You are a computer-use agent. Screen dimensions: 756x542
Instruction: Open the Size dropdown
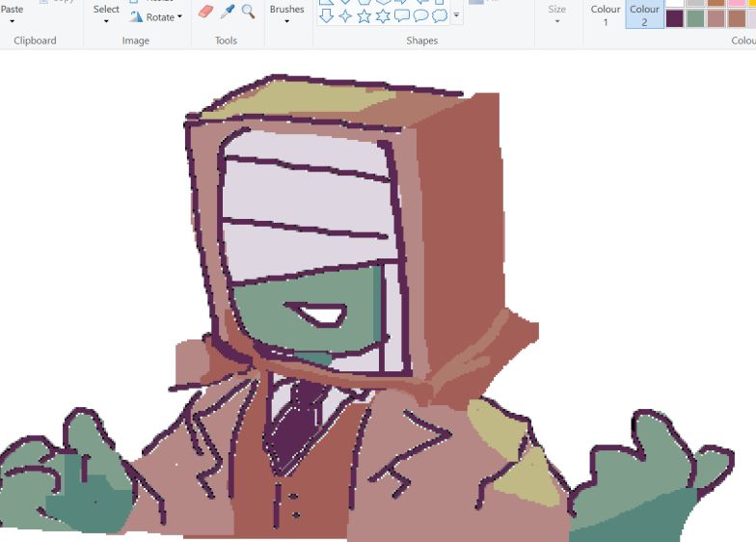pos(557,21)
